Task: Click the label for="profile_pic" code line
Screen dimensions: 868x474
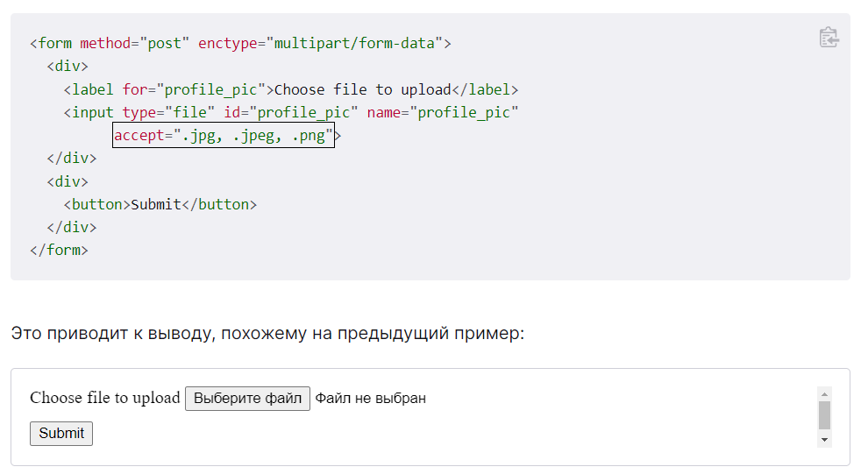Action: click(x=290, y=89)
